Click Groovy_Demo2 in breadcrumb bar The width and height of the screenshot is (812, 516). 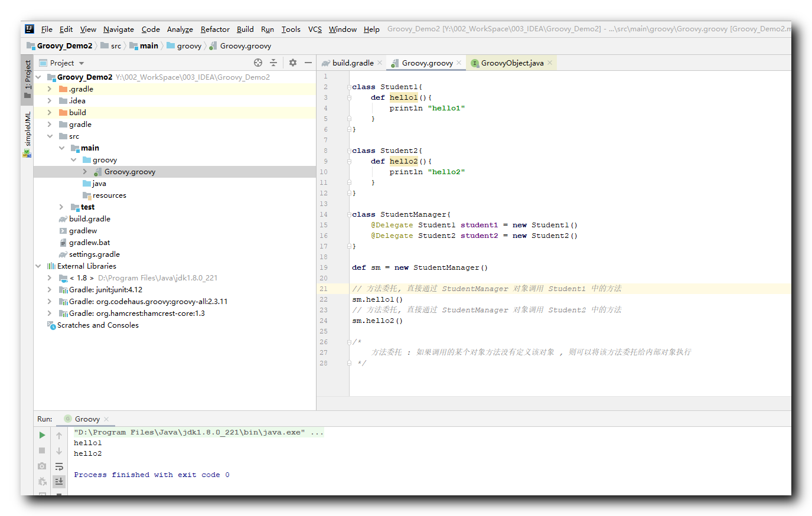coord(60,46)
